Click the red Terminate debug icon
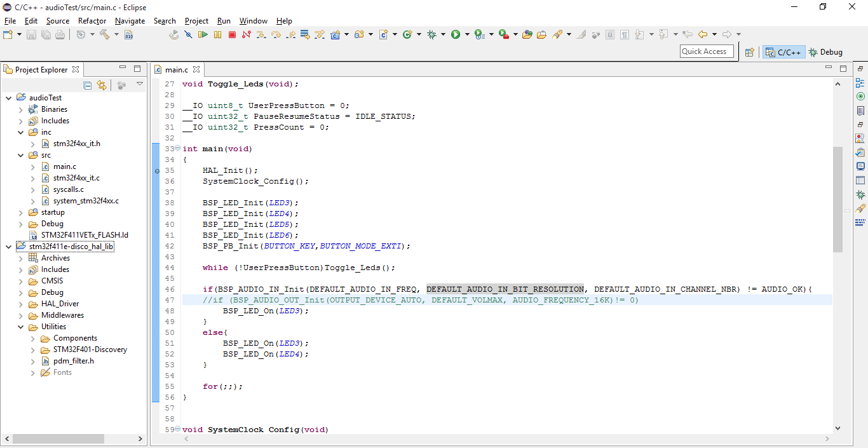The image size is (868, 448). coord(232,34)
